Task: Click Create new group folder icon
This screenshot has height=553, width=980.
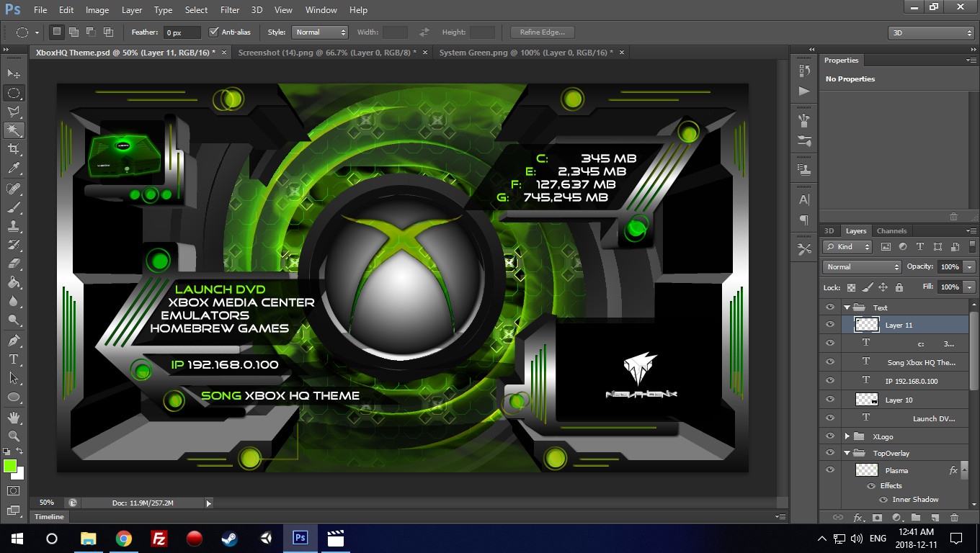Action: pyautogui.click(x=915, y=517)
